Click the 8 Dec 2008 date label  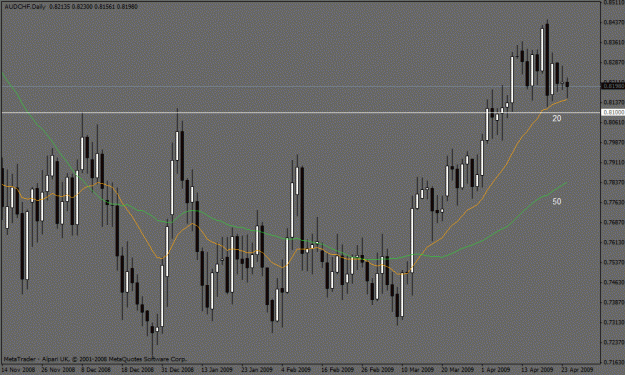point(96,369)
